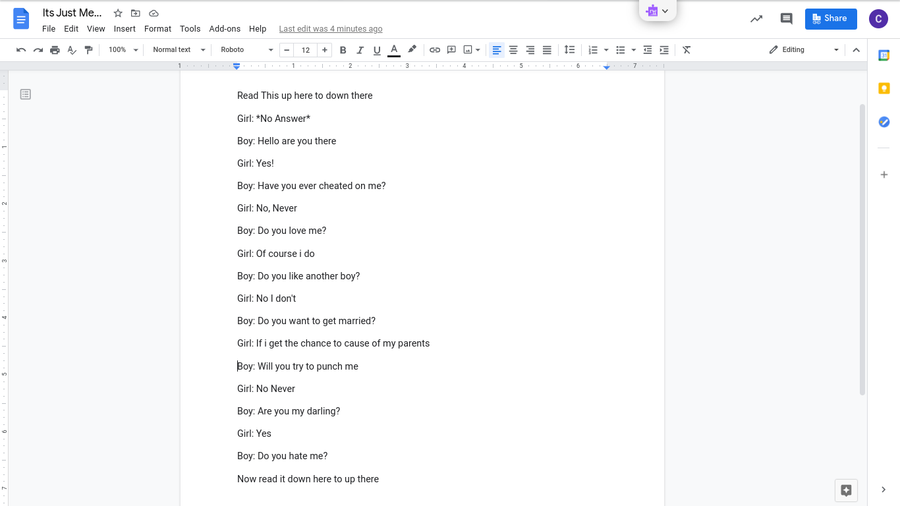Open the File menu
Viewport: 900px width, 506px height.
pos(49,29)
